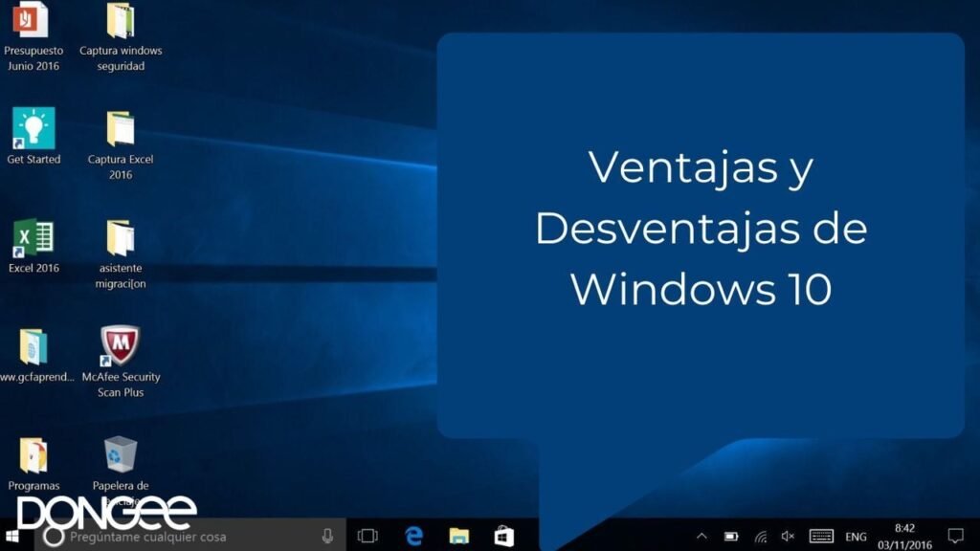This screenshot has width=980, height=551.
Task: Open the clock showing 8:42
Action: [904, 537]
